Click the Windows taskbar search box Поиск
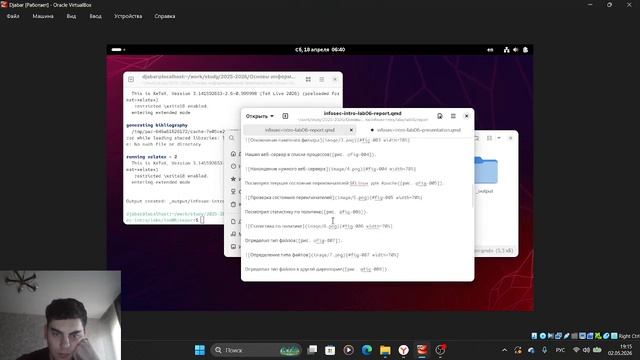640x360 pixels. 256,350
